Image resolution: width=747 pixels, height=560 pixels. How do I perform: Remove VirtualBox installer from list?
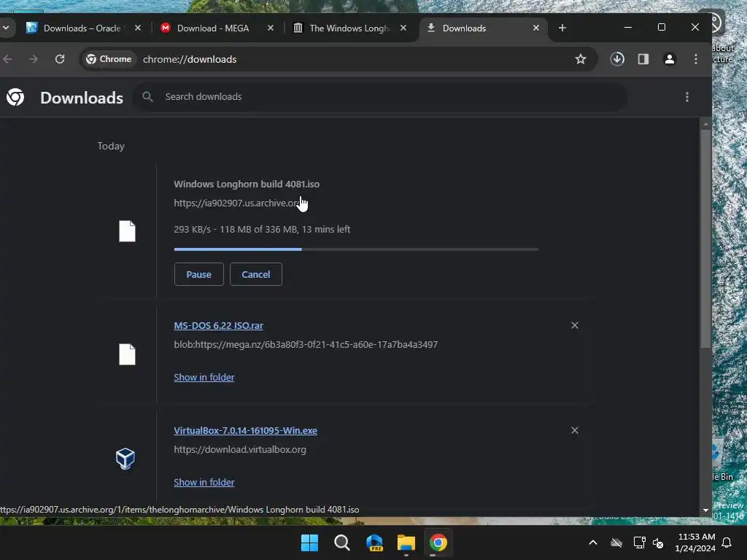[575, 430]
